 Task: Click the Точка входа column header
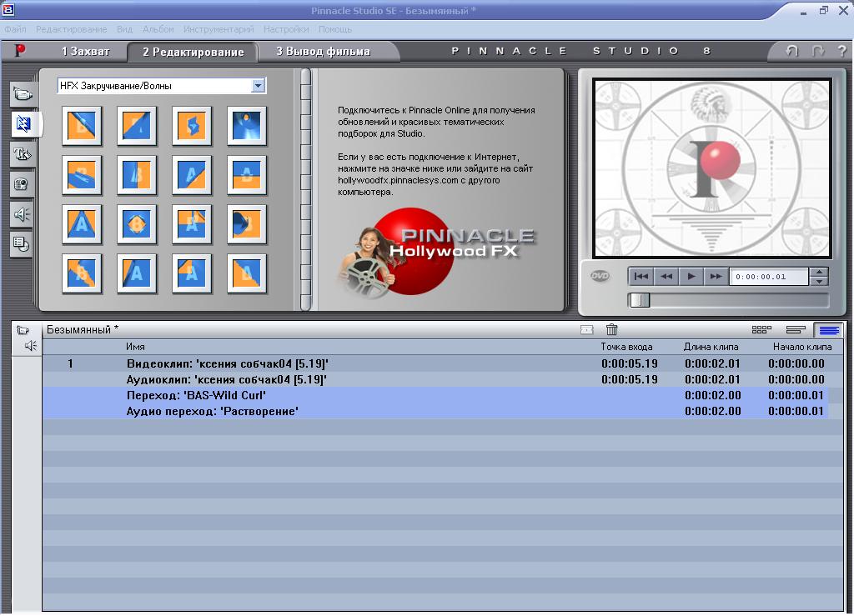tap(626, 347)
